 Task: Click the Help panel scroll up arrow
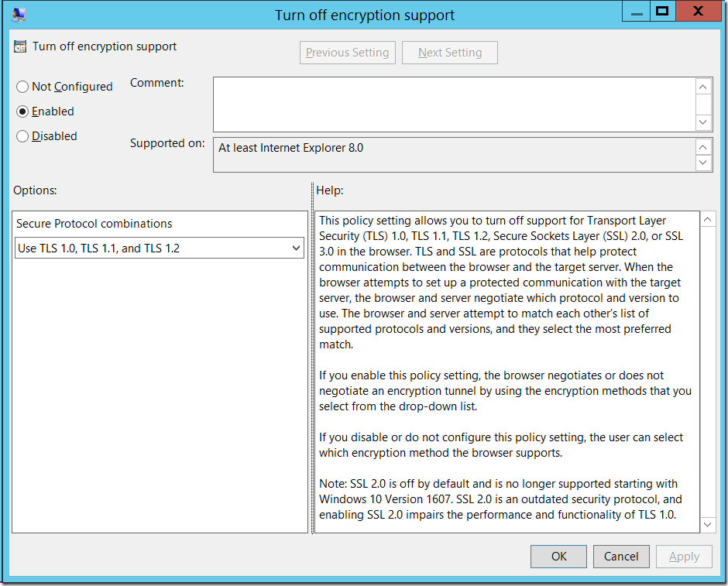708,220
